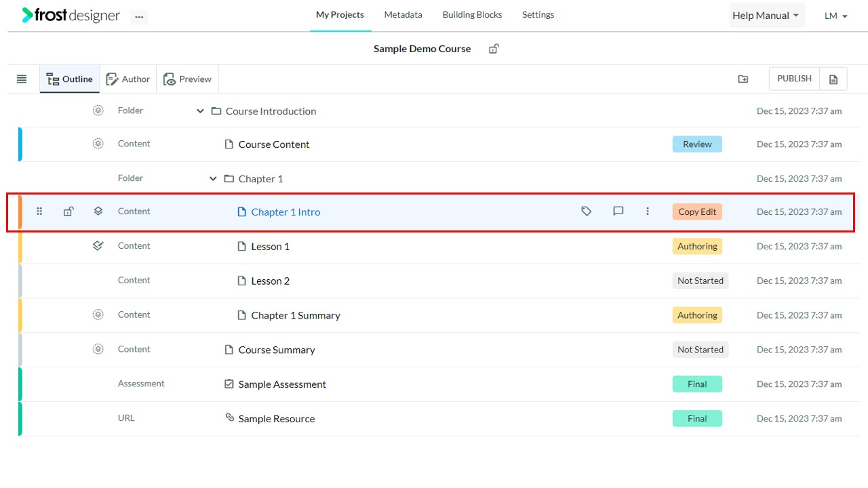Click the date in Course Introduction row
Image resolution: width=868 pixels, height=488 pixels.
coord(800,111)
